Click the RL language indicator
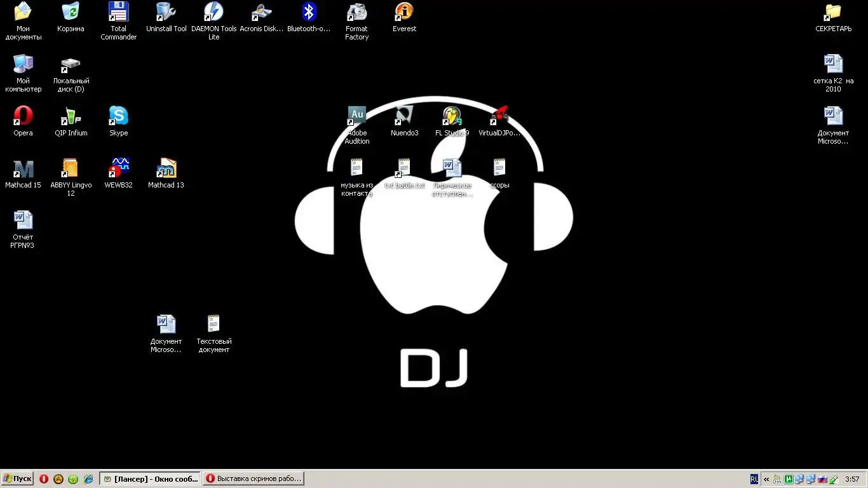This screenshot has height=488, width=868. coord(754,479)
